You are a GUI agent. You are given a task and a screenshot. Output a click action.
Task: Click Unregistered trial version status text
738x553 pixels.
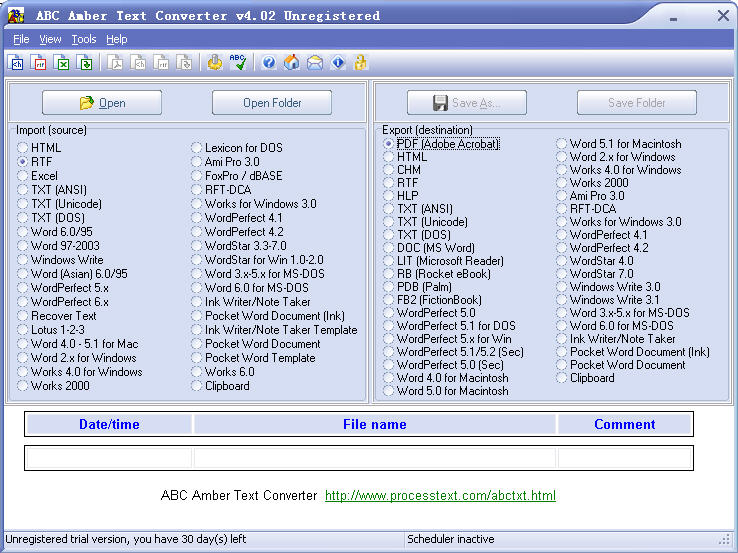[126, 539]
